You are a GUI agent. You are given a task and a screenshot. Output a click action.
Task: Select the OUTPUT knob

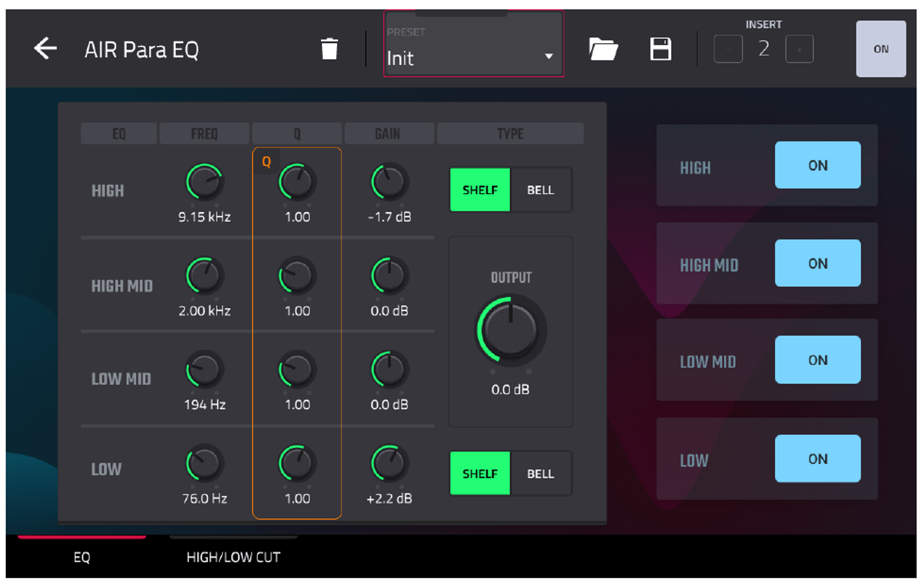(511, 331)
